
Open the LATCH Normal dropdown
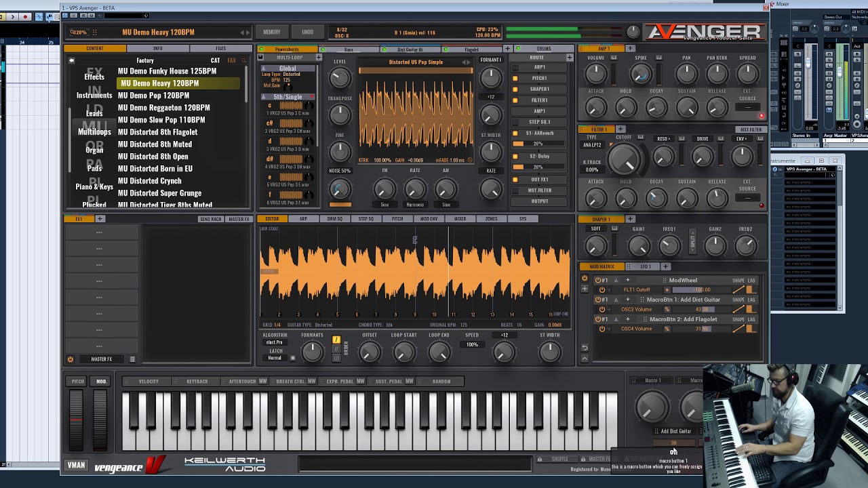pos(275,358)
